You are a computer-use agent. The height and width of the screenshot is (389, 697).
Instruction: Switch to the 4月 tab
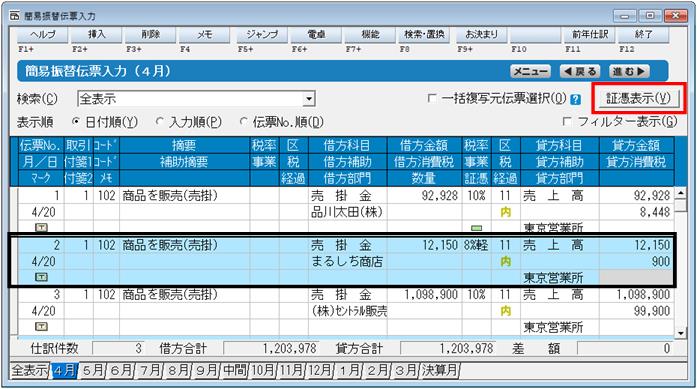(64, 370)
